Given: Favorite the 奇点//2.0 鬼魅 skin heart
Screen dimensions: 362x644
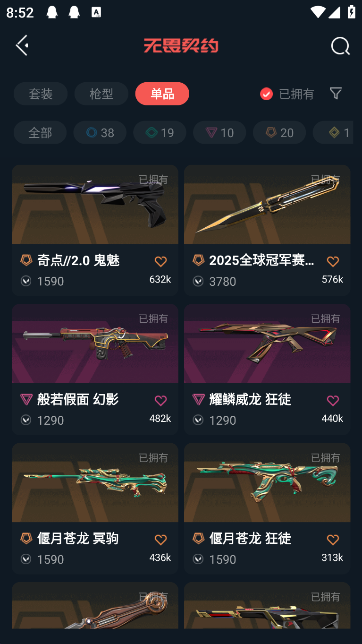Looking at the screenshot, I should 160,261.
